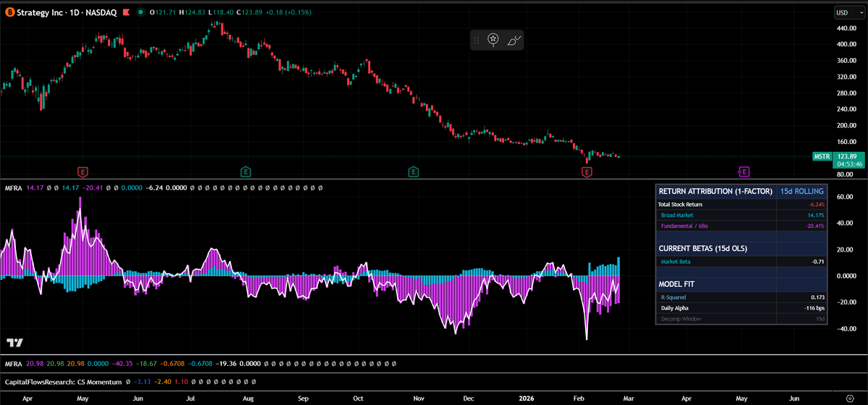Click the Aug label on time axis
Viewport: 868px width, 405px height.
pyautogui.click(x=248, y=398)
